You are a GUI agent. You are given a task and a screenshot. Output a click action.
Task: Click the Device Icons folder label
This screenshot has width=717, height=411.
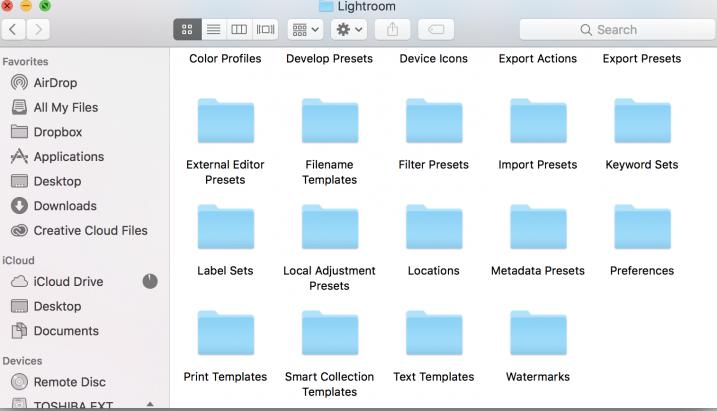433,59
